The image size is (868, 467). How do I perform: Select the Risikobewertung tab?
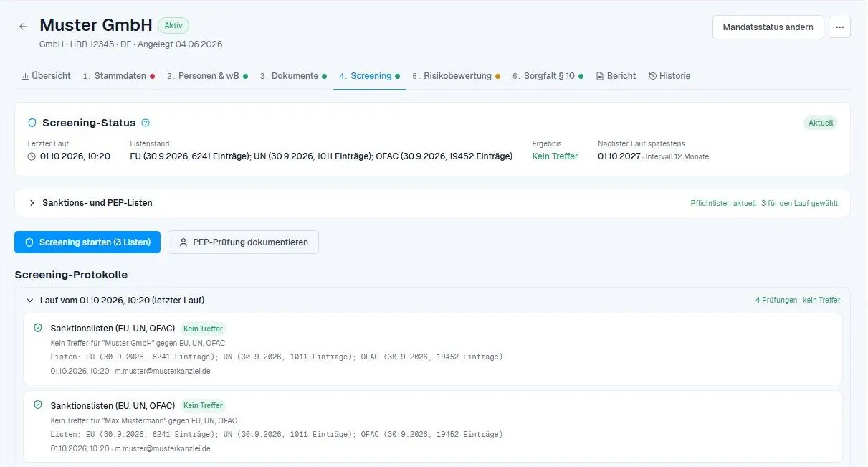tap(456, 76)
